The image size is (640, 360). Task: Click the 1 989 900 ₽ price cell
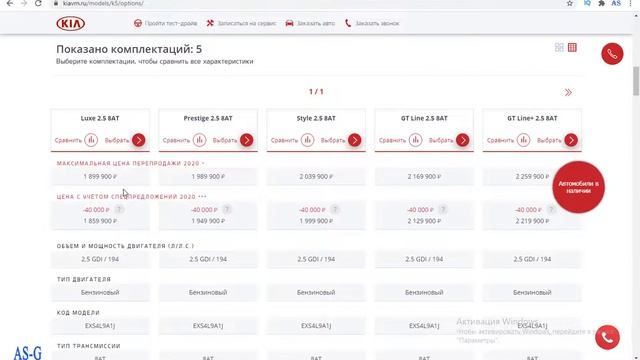click(208, 177)
